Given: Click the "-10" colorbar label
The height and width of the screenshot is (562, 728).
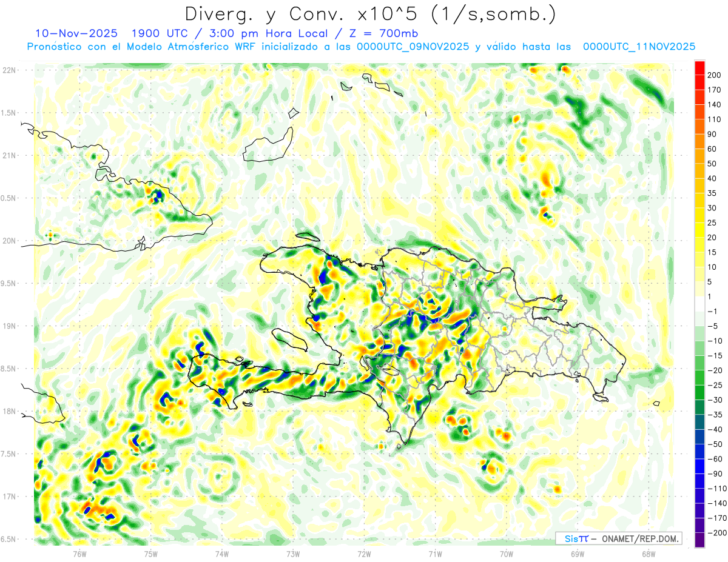Looking at the screenshot, I should (x=716, y=341).
